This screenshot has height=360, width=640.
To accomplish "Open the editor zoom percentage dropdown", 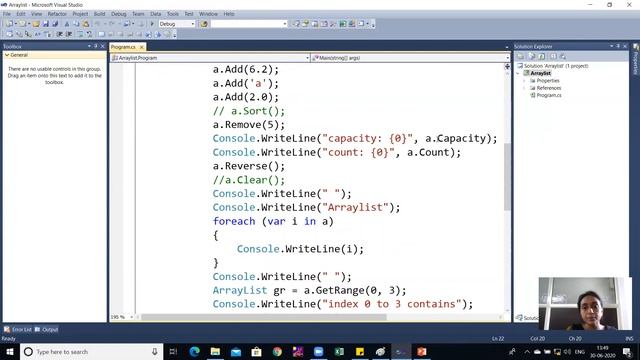I will coord(131,317).
